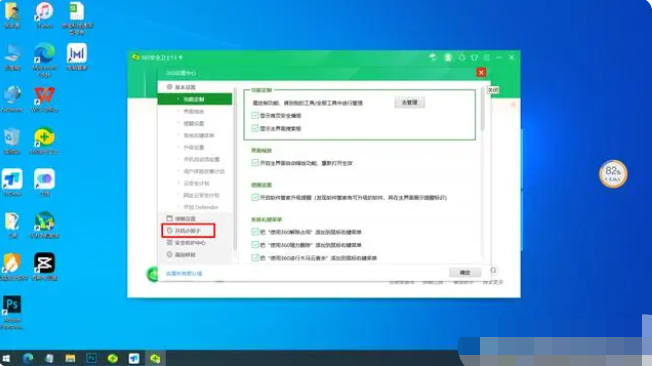Toggle the 使用360进行木马云查杀 checkbox
Image resolution: width=652 pixels, height=366 pixels.
pyautogui.click(x=255, y=258)
